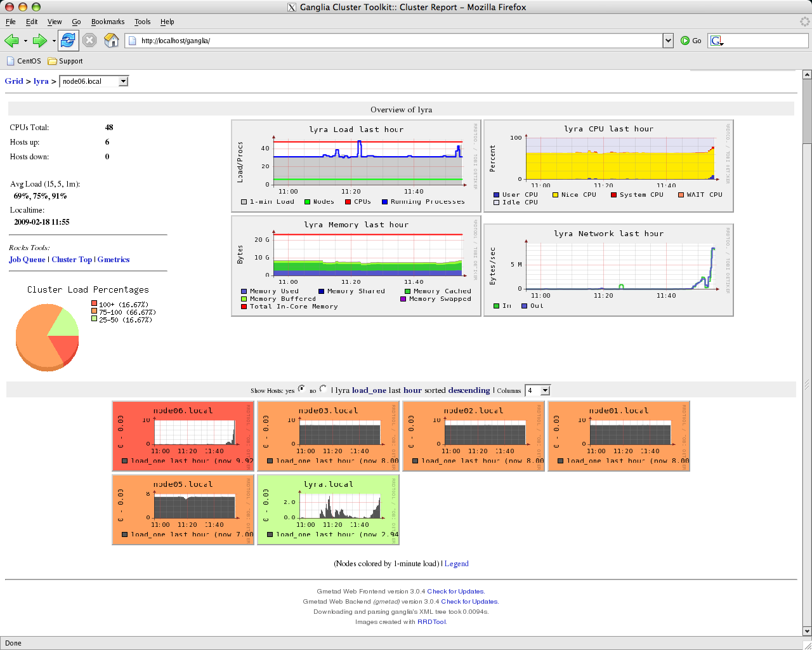
Task: Click the Stop loading icon
Action: pyautogui.click(x=89, y=41)
